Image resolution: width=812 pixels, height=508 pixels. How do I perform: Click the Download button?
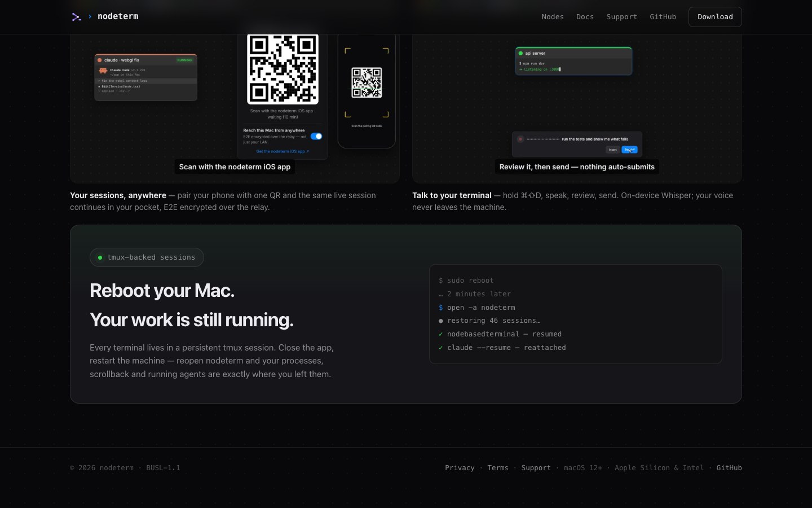pos(715,17)
